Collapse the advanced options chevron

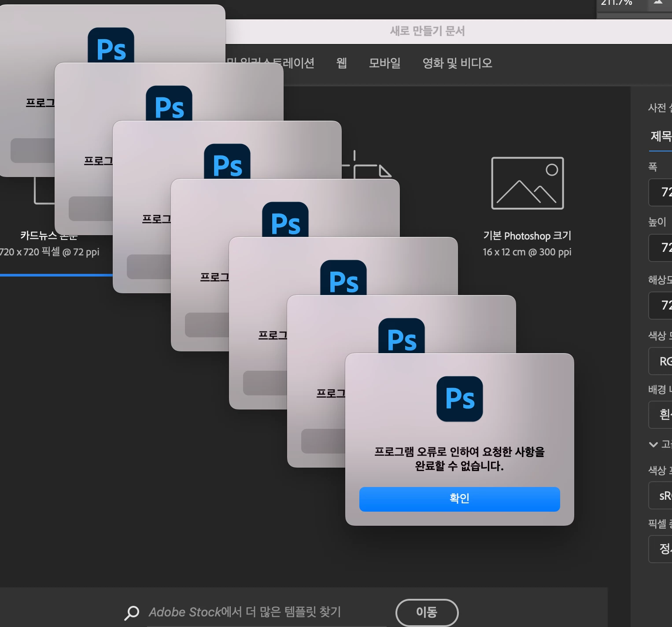point(654,444)
